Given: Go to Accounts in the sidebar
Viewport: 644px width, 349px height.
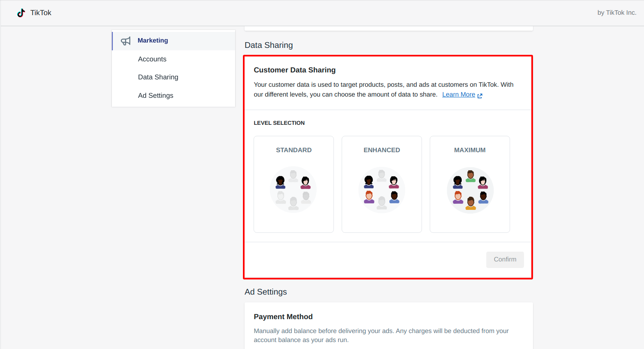Looking at the screenshot, I should point(152,59).
